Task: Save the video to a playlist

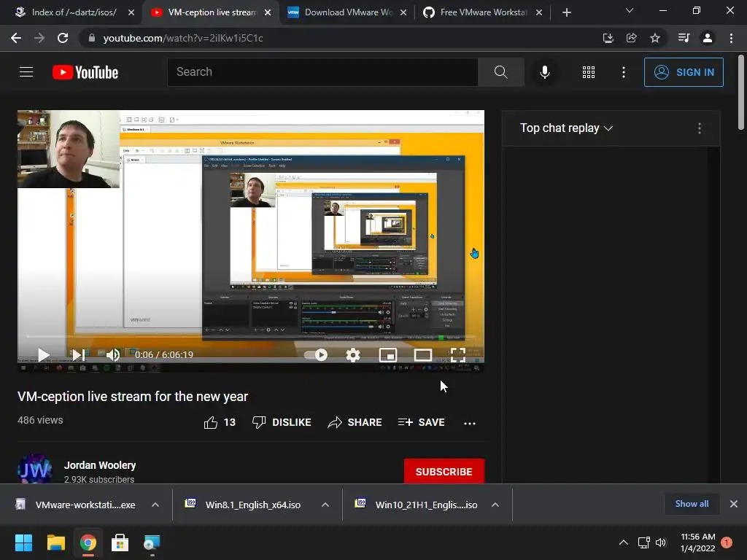Action: (422, 422)
